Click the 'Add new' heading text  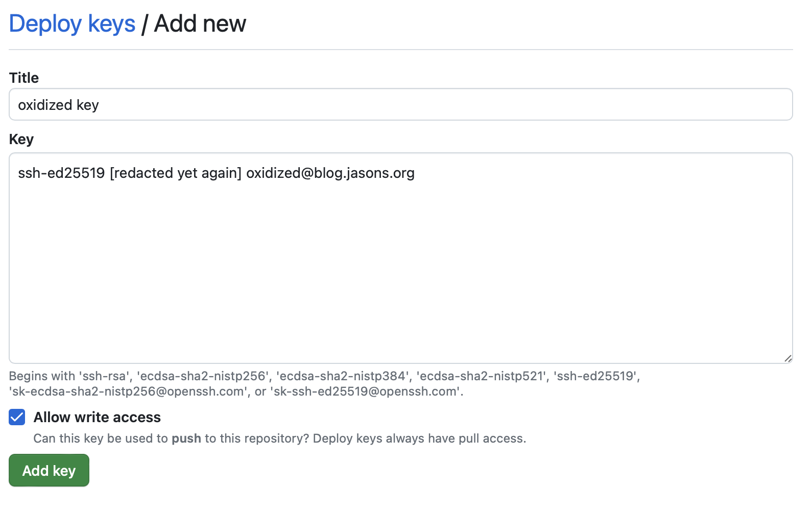tap(200, 24)
